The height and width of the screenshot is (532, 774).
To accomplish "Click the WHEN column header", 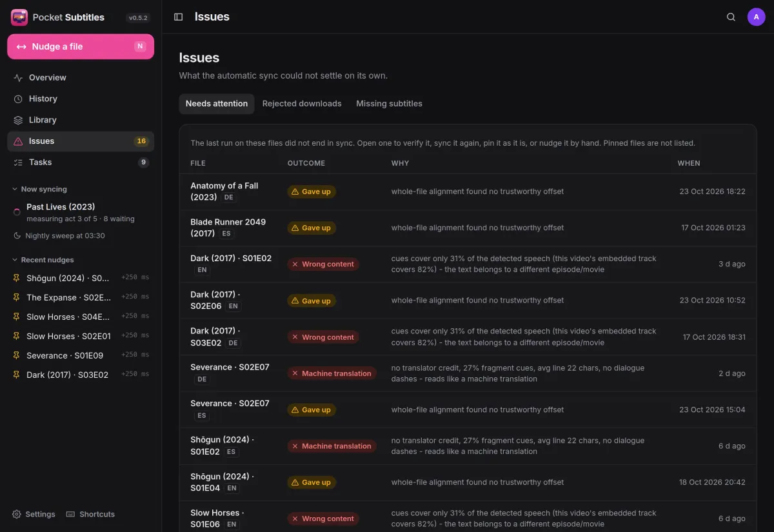I will pyautogui.click(x=689, y=163).
